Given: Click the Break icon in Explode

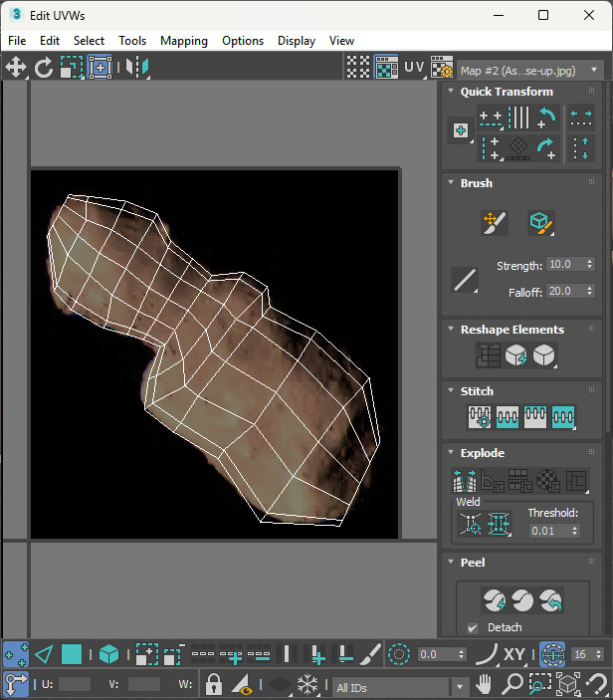Looking at the screenshot, I should (465, 480).
